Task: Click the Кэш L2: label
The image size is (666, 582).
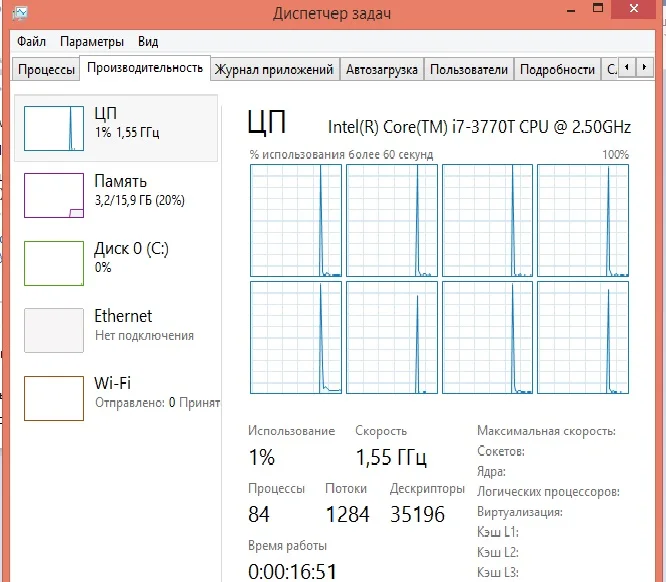Action: [498, 552]
